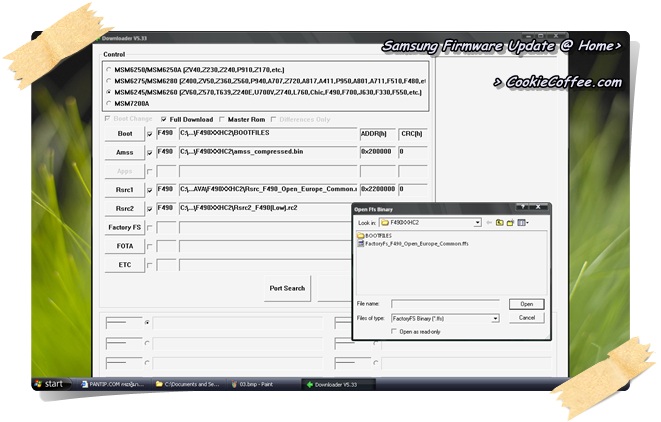661x422 pixels.
Task: Click the Rsrc1 file button
Action: (x=125, y=190)
